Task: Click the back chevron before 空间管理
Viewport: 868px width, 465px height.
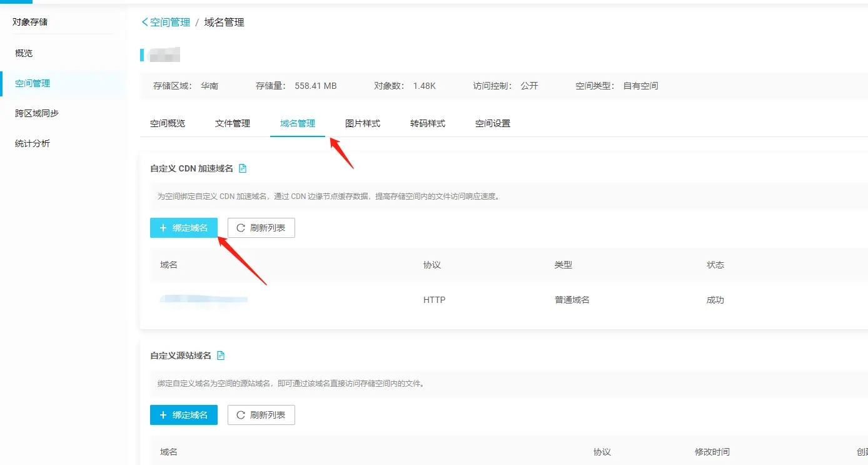Action: click(x=144, y=23)
